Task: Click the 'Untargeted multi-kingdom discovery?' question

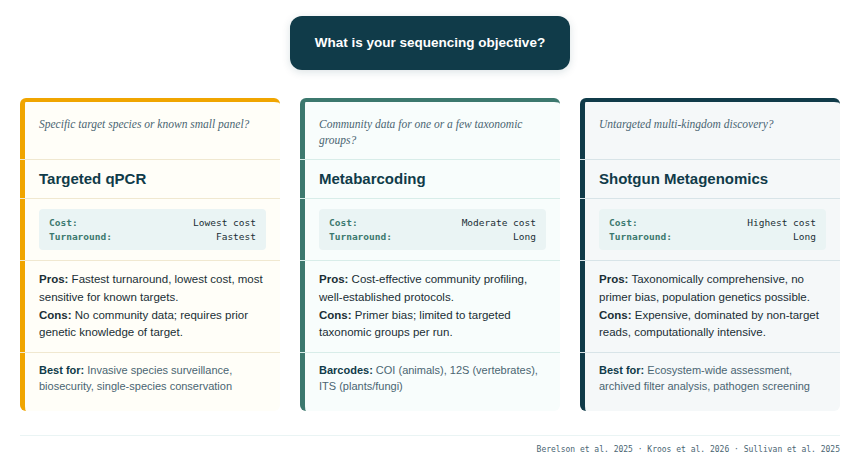Action: [686, 124]
